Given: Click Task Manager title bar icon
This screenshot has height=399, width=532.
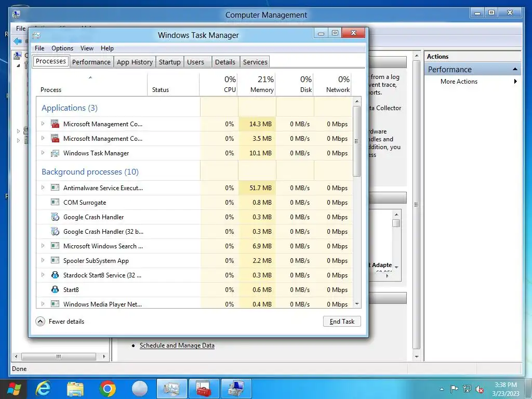Looking at the screenshot, I should [x=36, y=35].
